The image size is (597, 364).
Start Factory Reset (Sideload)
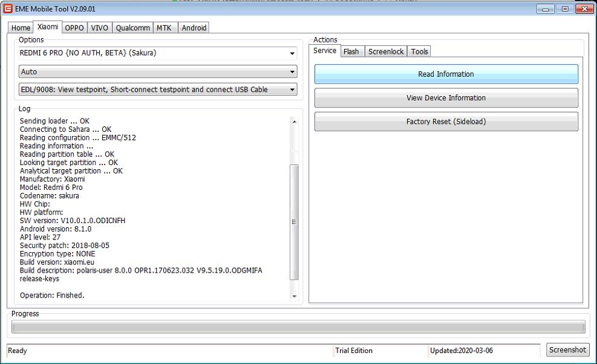pos(446,122)
